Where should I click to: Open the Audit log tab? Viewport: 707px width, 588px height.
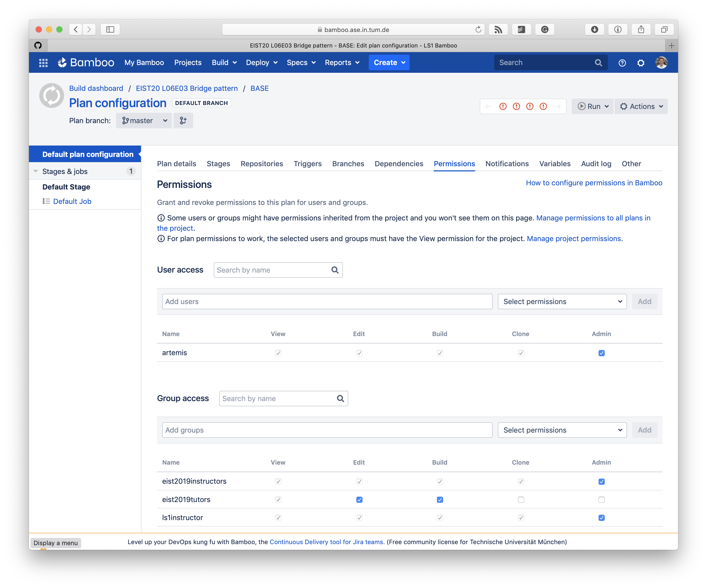(596, 164)
